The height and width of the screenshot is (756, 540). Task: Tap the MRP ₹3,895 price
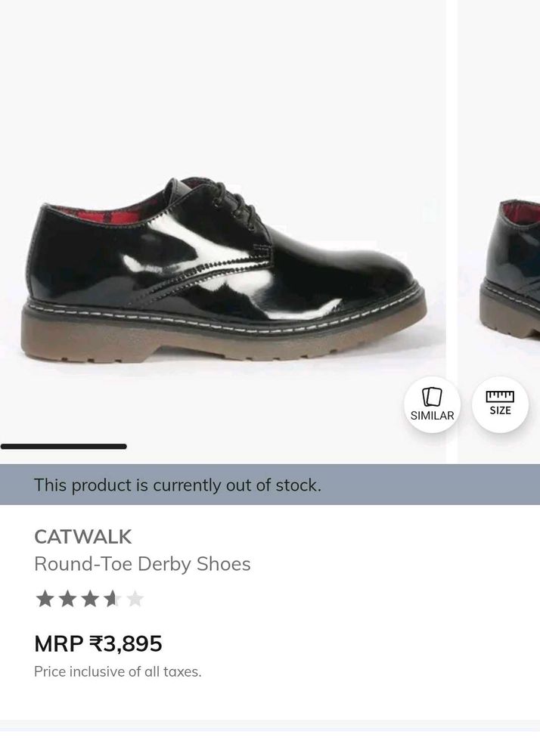98,643
